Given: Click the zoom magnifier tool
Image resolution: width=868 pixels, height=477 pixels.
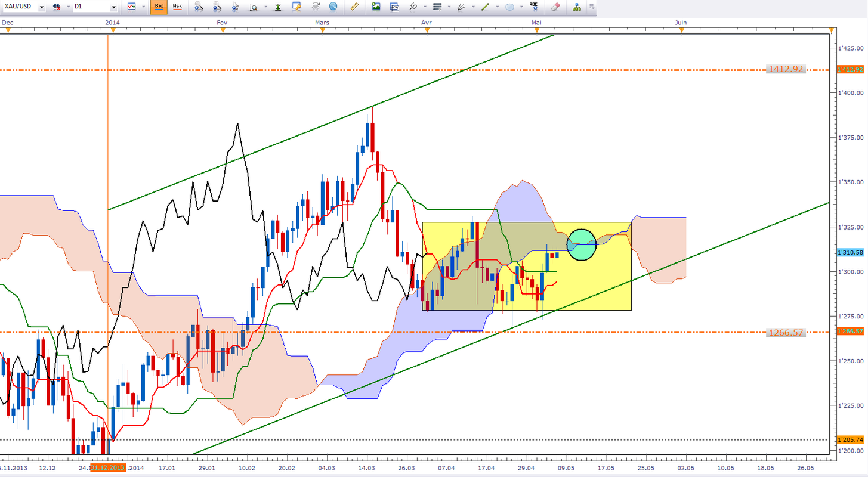Looking at the screenshot, I should [x=254, y=7].
